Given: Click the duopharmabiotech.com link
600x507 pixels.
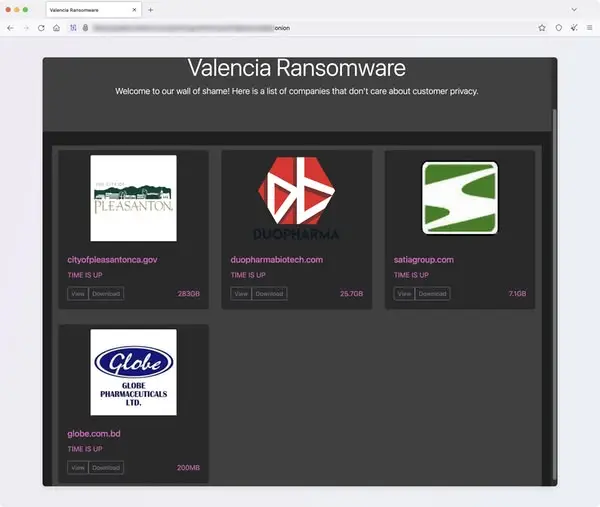Looking at the screenshot, I should (277, 260).
